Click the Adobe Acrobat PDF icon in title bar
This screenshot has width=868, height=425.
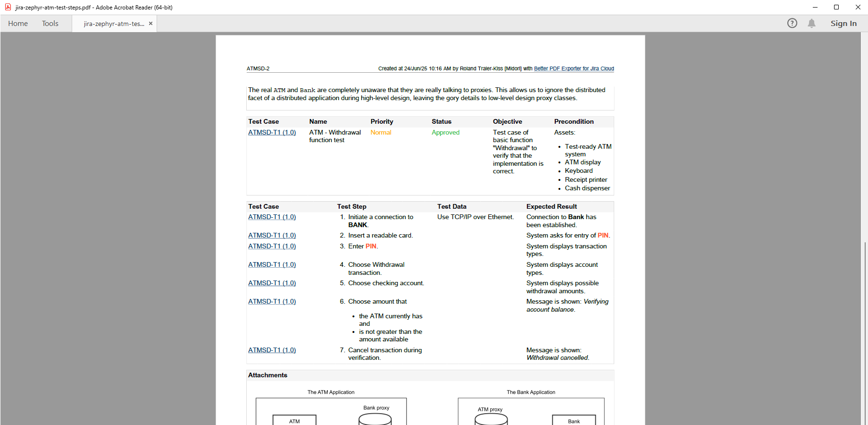pyautogui.click(x=8, y=7)
